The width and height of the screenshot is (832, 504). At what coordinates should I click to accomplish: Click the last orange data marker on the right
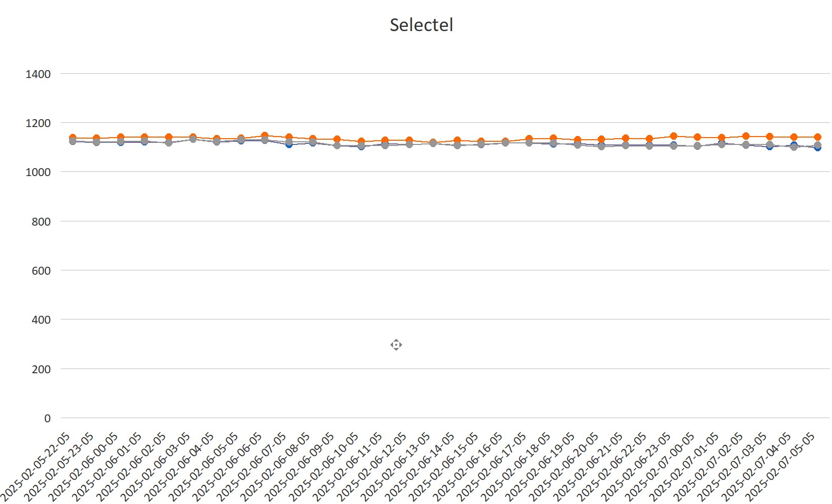817,137
